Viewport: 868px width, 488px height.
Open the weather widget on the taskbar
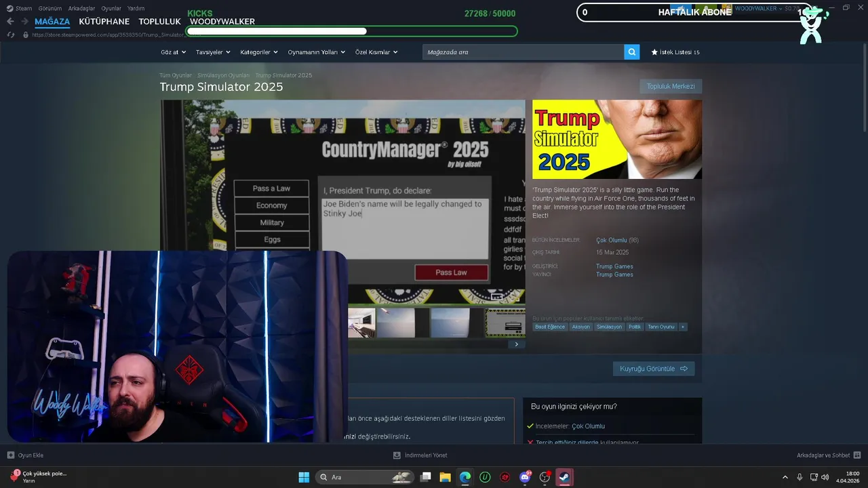(x=38, y=476)
